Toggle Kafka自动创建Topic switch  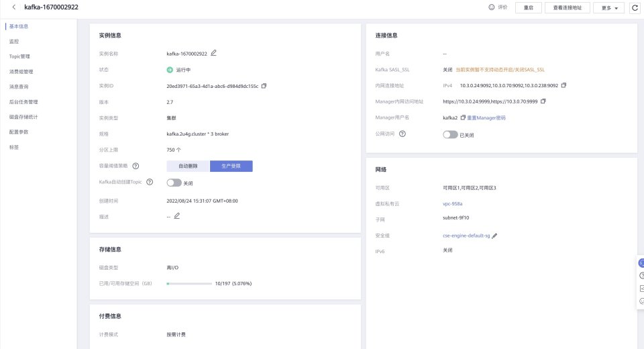click(174, 183)
